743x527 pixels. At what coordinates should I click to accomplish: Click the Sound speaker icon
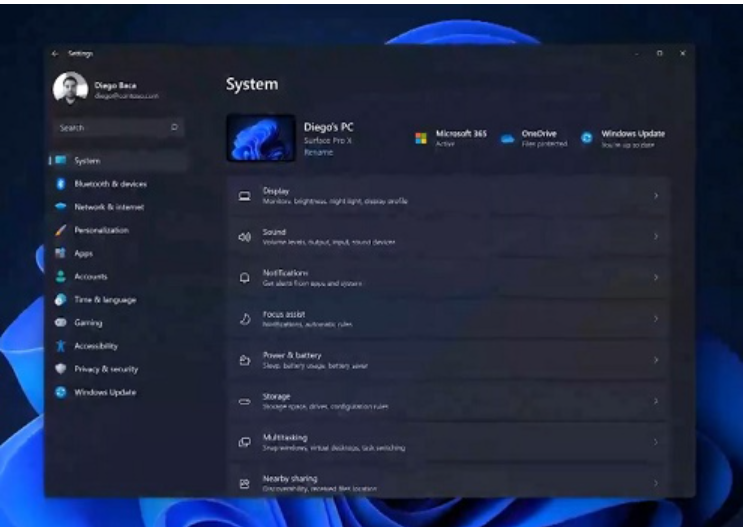245,237
